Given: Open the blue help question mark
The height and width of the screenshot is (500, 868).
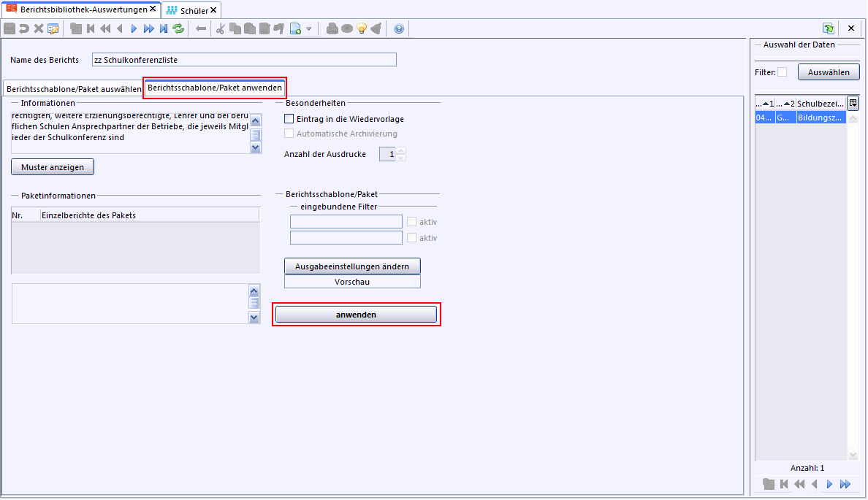Looking at the screenshot, I should click(398, 29).
